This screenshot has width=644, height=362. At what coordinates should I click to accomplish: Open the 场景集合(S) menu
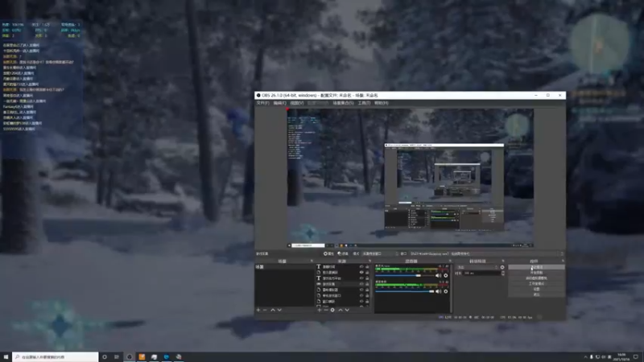tap(343, 103)
